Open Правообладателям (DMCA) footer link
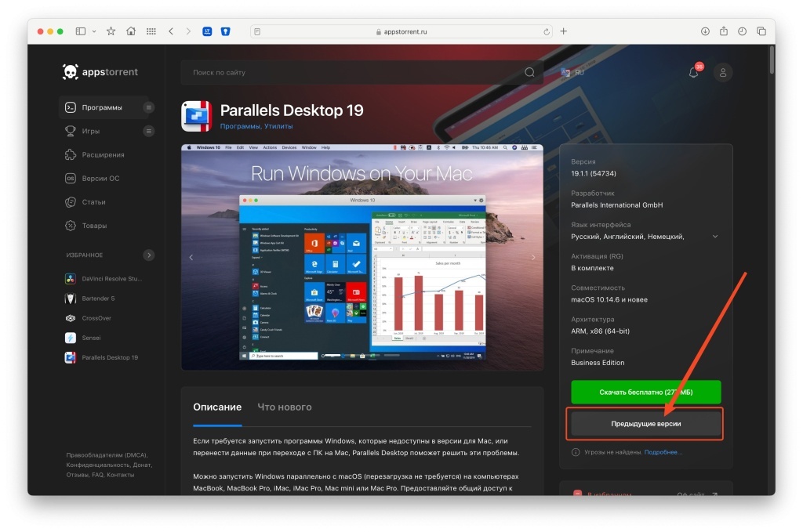Image resolution: width=803 pixels, height=532 pixels. pos(107,455)
